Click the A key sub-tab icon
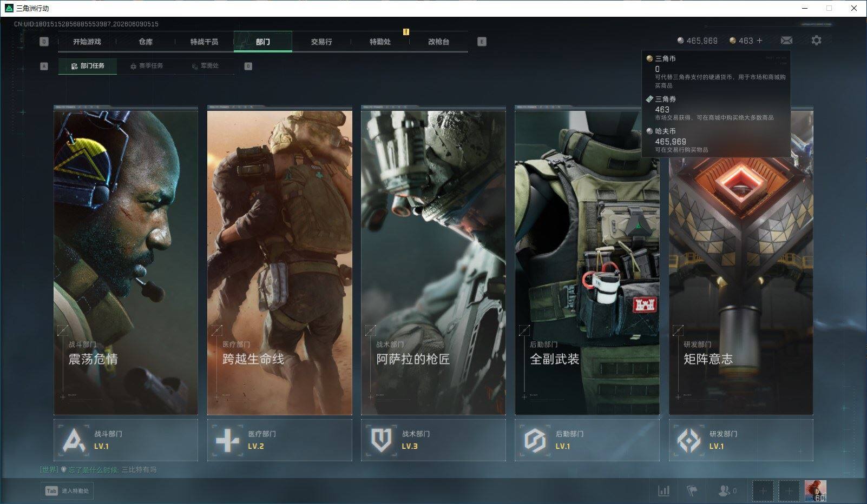The height and width of the screenshot is (504, 867). [x=44, y=66]
